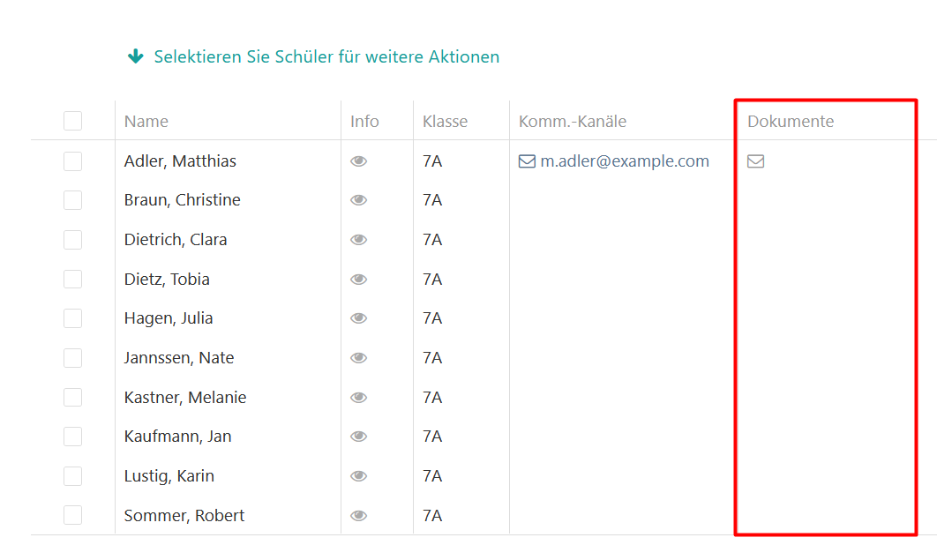Click the Dokumente column header
This screenshot has height=560, width=937.
point(791,122)
